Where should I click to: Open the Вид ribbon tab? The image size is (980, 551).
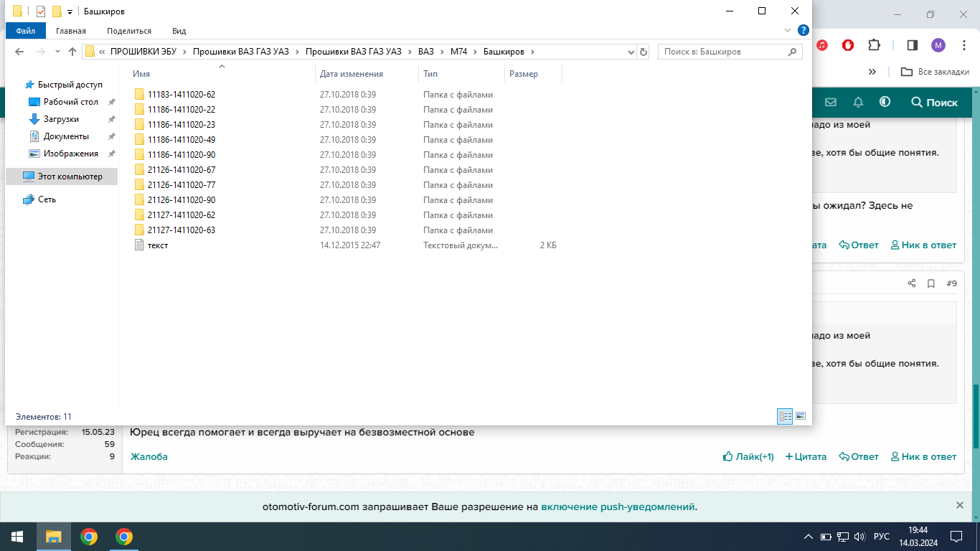coord(179,31)
